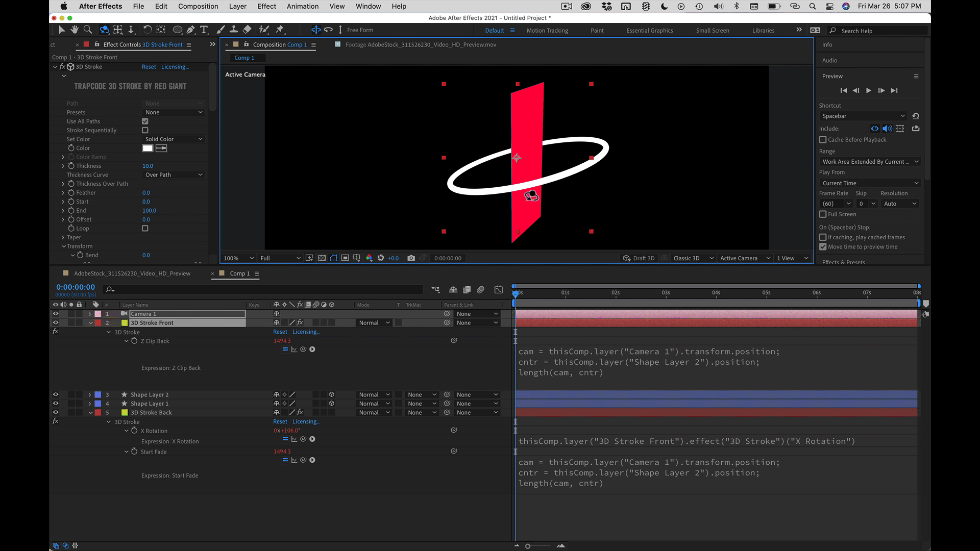Click the Color eyedropper icon
The width and height of the screenshot is (980, 551).
coord(161,148)
